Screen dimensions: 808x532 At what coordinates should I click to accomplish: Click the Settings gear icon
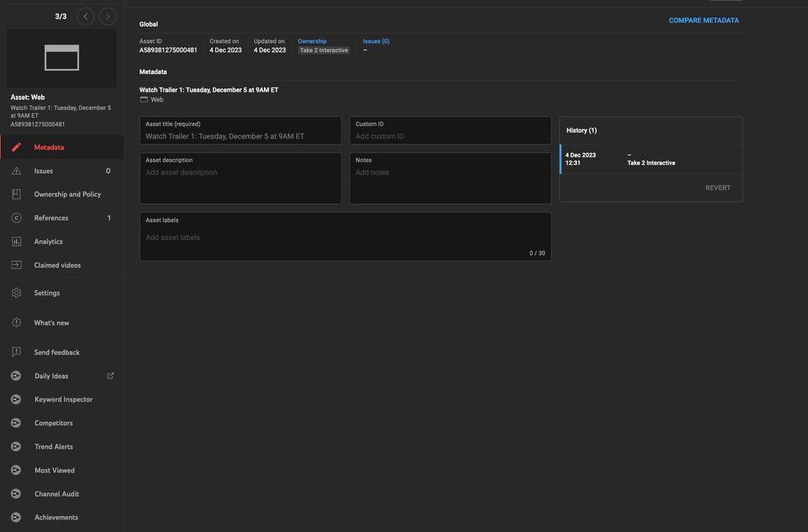point(16,293)
